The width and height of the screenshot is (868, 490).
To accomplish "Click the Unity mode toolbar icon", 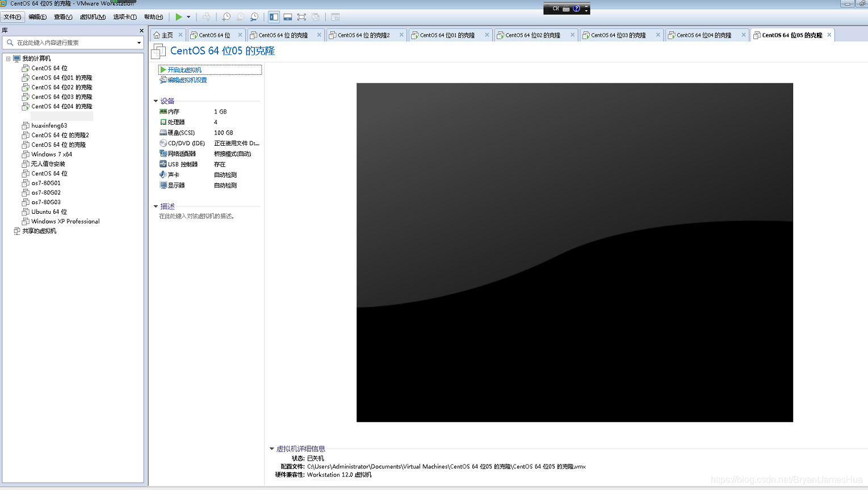I will (x=316, y=16).
